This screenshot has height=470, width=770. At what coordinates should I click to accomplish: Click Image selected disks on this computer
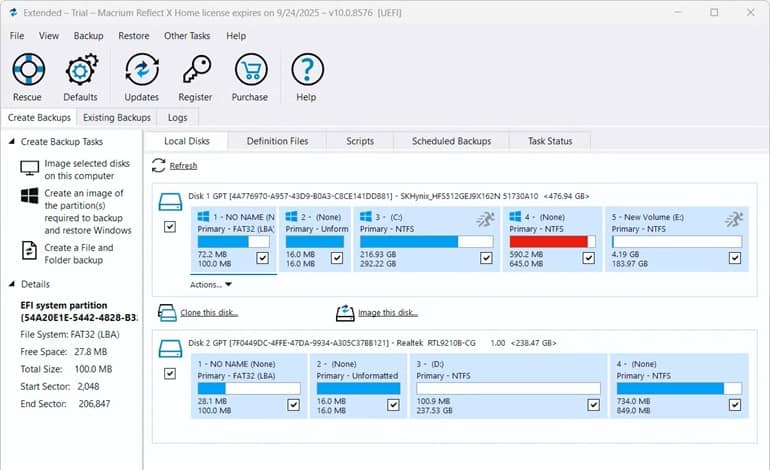click(87, 169)
